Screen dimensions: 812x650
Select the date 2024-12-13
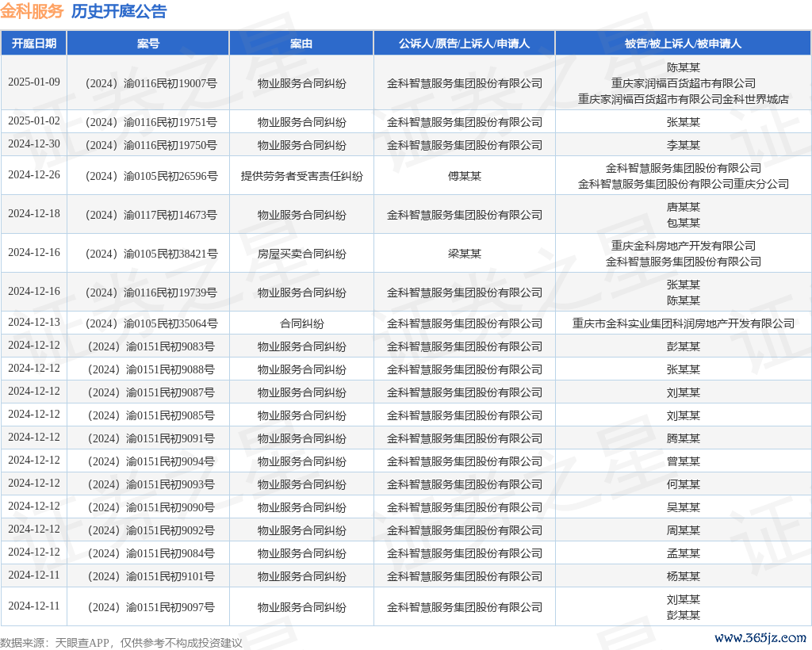(x=34, y=323)
